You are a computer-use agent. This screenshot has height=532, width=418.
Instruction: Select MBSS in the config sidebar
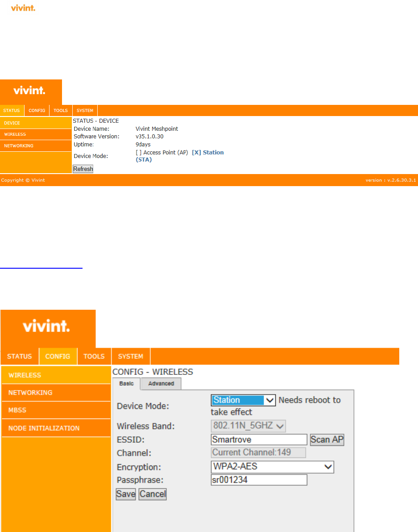coord(56,410)
